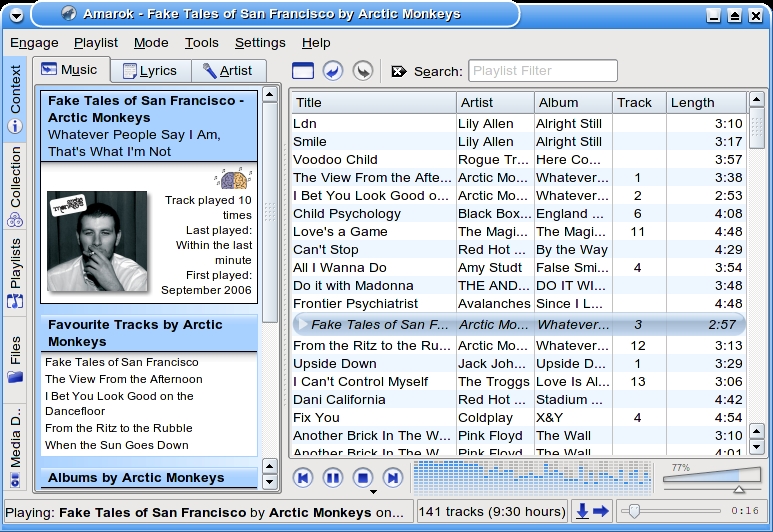Click the previous track button
Image resolution: width=773 pixels, height=532 pixels.
pyautogui.click(x=303, y=478)
